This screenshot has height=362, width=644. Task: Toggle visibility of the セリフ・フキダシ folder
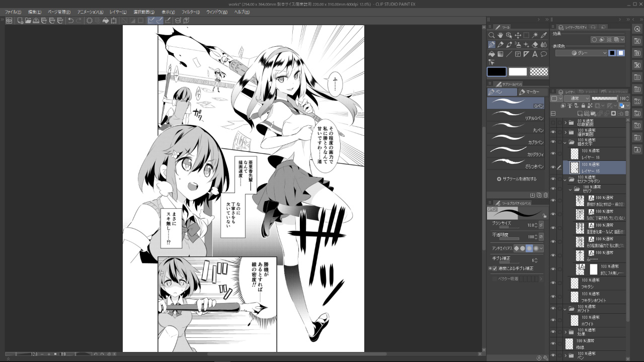553,179
